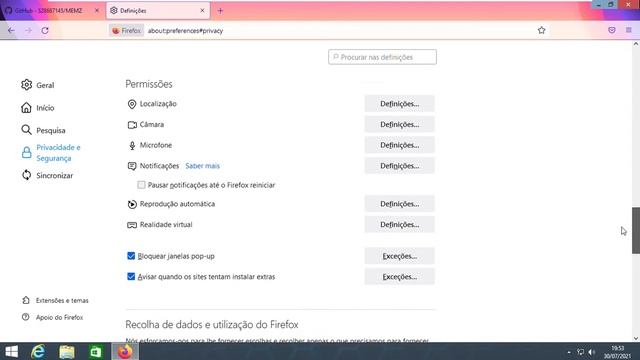Open a new tab with plus button
Viewport: 640px width, 360px height.
point(220,11)
